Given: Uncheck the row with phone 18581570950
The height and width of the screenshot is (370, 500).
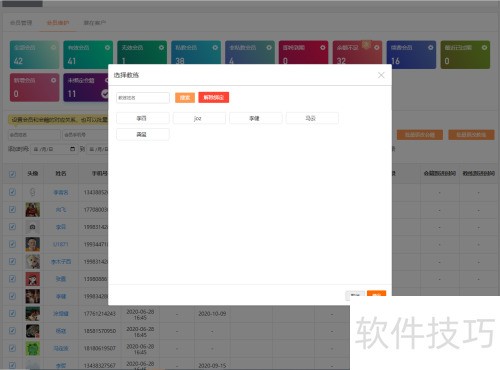Looking at the screenshot, I should coord(12,331).
